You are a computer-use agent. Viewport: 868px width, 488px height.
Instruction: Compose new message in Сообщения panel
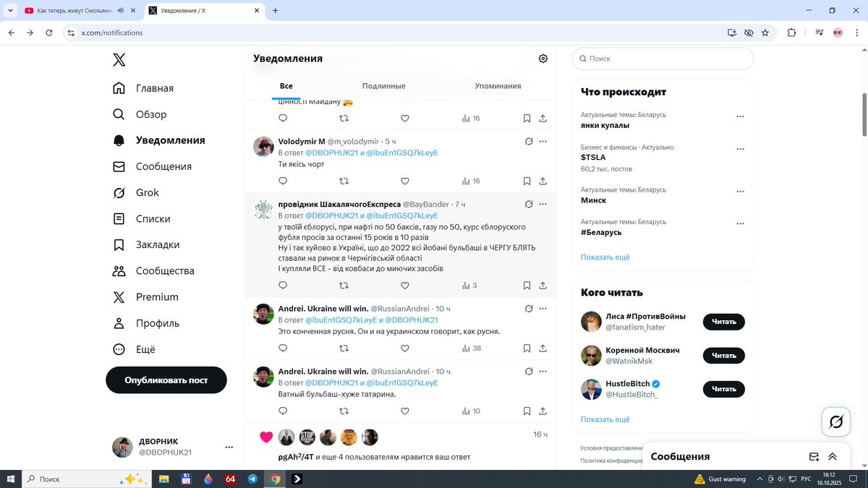pyautogui.click(x=814, y=457)
